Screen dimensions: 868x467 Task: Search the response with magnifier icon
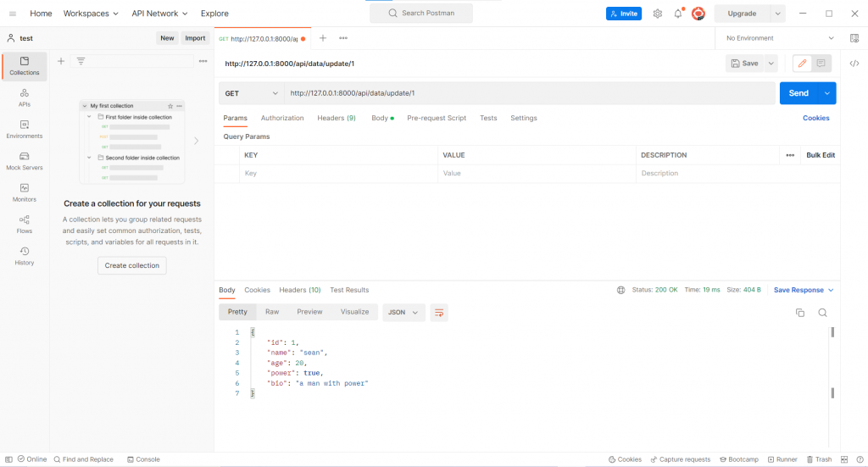pos(822,313)
